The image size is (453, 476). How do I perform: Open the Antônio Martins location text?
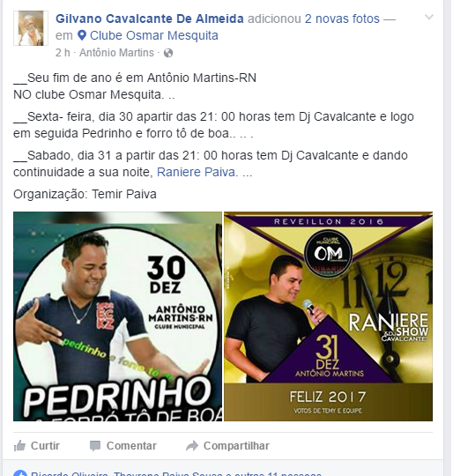[116, 53]
